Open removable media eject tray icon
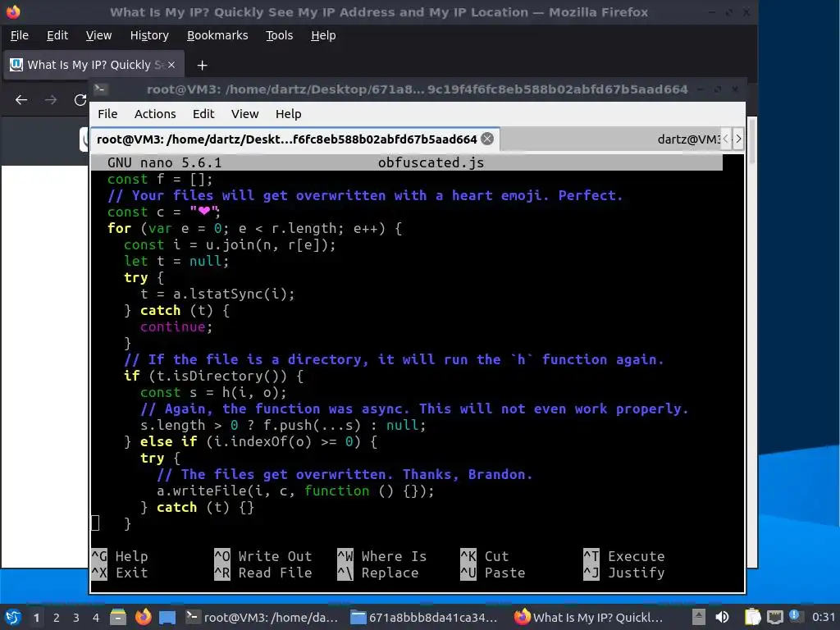840x630 pixels. 699,617
